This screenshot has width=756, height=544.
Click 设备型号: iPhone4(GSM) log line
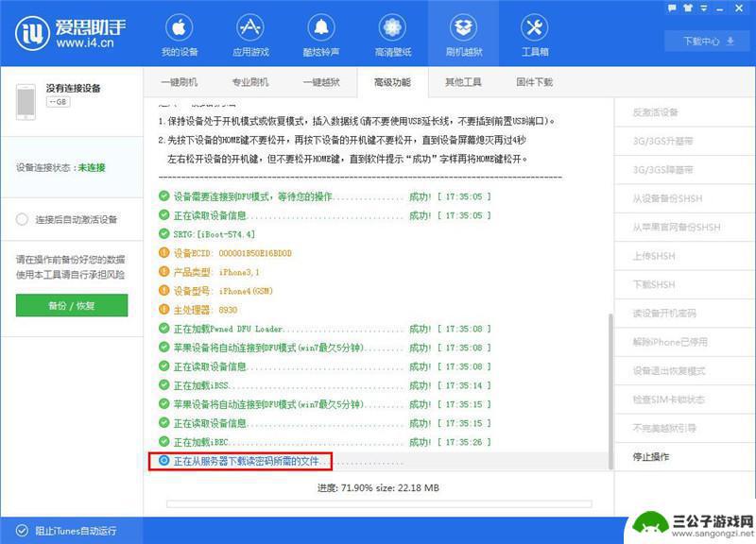click(223, 291)
